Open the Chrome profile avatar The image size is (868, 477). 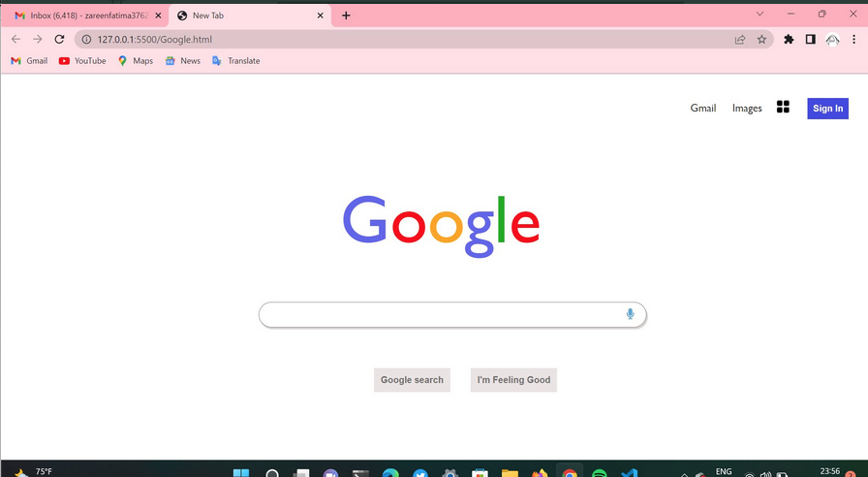[x=832, y=40]
